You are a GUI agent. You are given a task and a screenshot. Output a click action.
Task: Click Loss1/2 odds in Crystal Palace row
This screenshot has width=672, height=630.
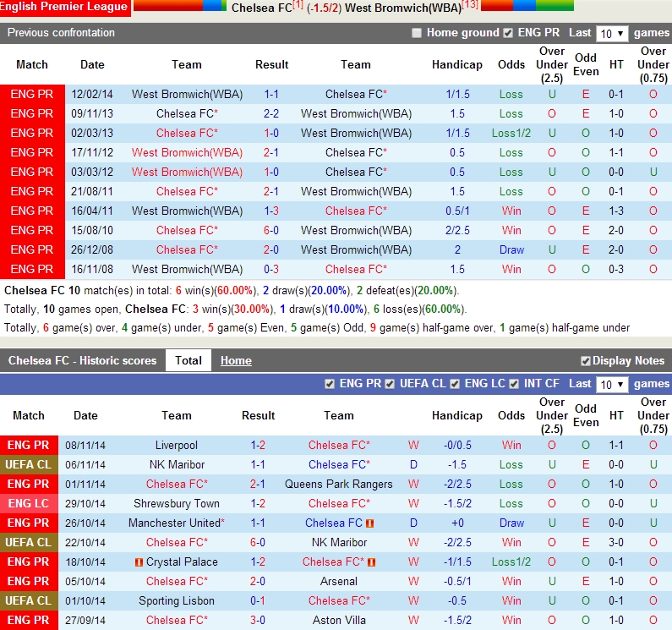click(x=511, y=562)
